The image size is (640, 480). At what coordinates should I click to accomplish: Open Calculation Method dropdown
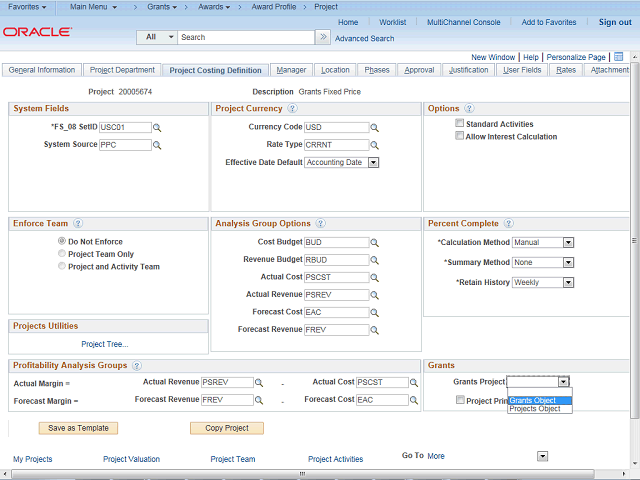[567, 242]
